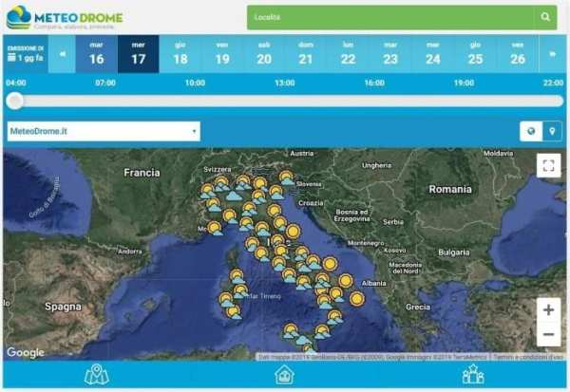Select day mer 17
The height and width of the screenshot is (392, 570).
pos(139,54)
